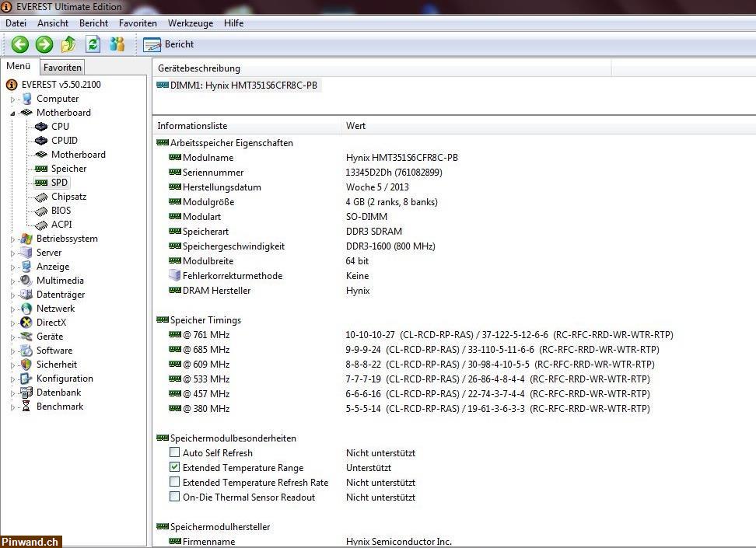The width and height of the screenshot is (756, 548).
Task: Disable Extended Temperature Range
Action: click(x=174, y=467)
